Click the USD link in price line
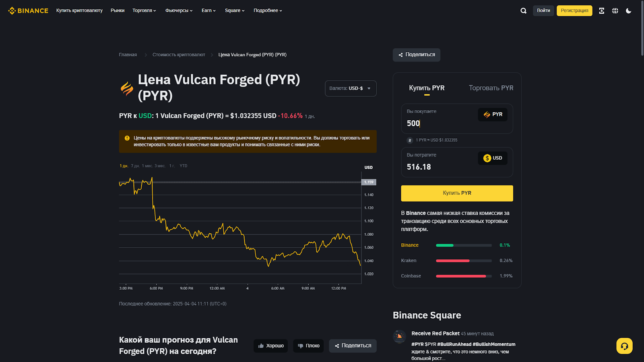644x362 pixels. 145,116
